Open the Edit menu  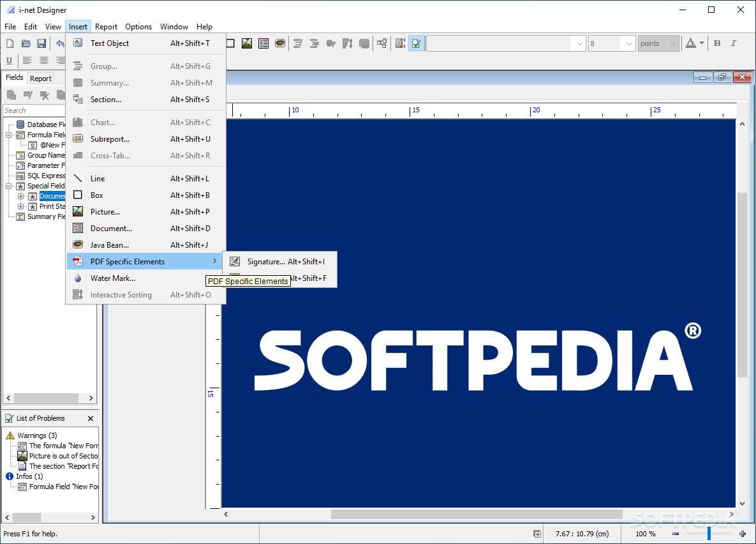tap(31, 27)
